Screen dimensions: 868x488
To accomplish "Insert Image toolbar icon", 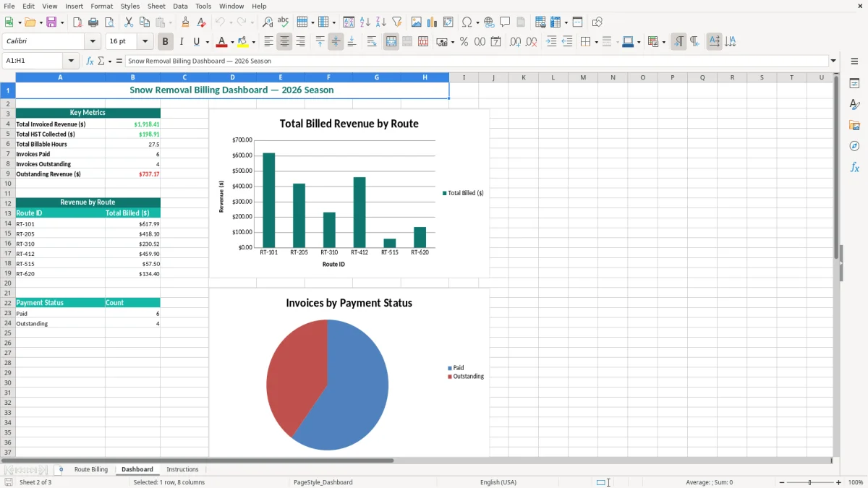I will click(x=417, y=22).
